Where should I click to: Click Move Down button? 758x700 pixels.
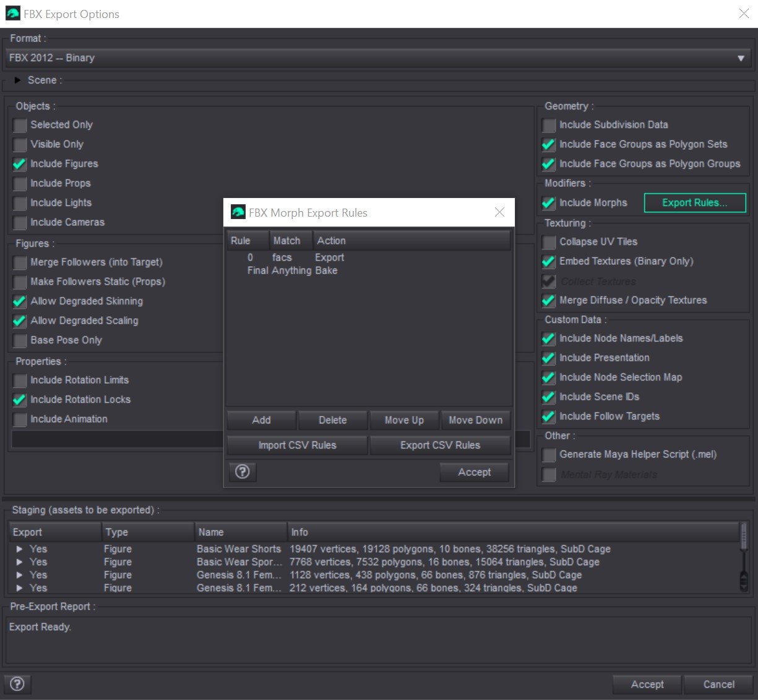pyautogui.click(x=475, y=420)
